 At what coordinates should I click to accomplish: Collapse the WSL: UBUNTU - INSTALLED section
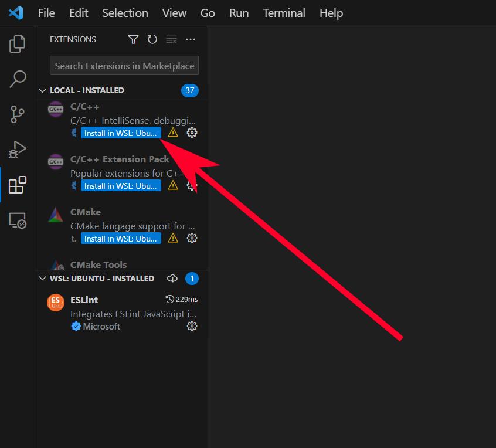[x=42, y=278]
